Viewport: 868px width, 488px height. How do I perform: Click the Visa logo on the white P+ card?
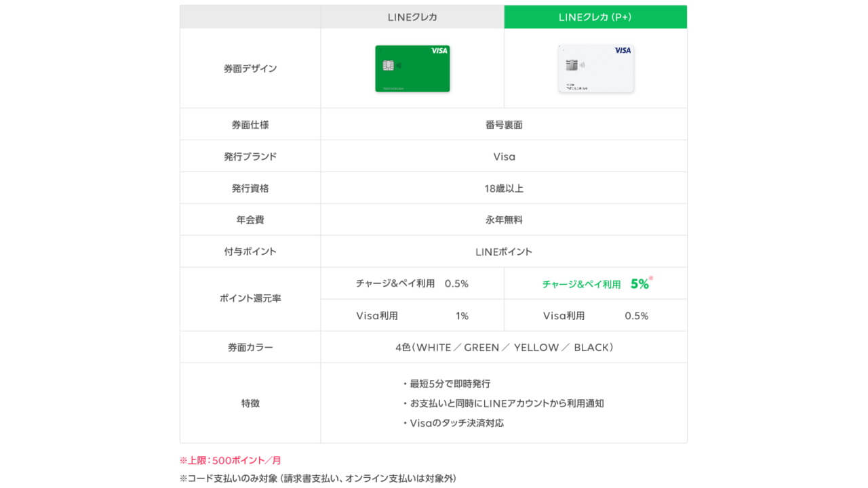623,50
